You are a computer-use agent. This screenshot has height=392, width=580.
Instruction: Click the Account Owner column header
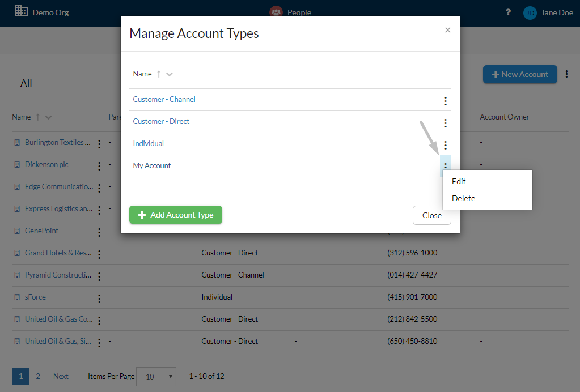click(x=504, y=117)
